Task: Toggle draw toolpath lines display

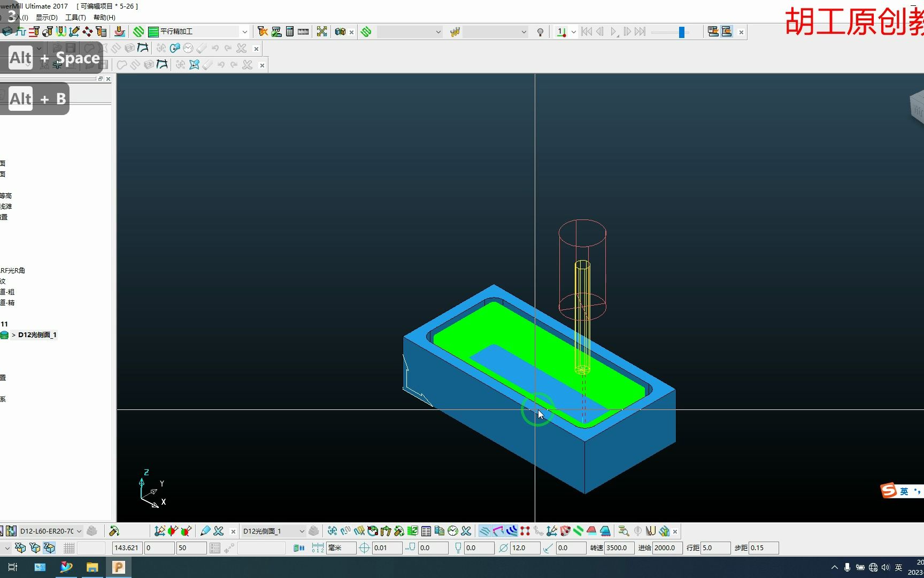Action: [x=485, y=531]
